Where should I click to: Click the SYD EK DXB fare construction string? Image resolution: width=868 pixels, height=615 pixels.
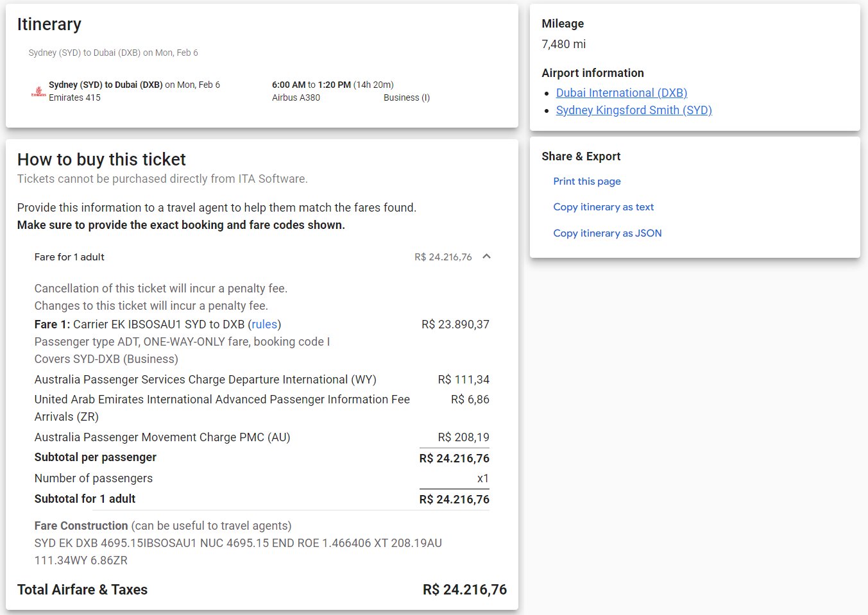(x=238, y=552)
